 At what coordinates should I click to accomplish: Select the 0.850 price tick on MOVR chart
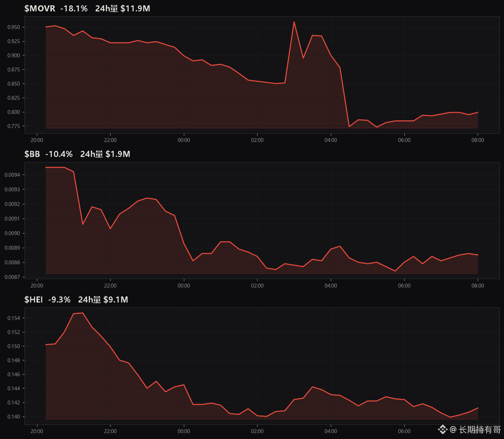pos(14,84)
